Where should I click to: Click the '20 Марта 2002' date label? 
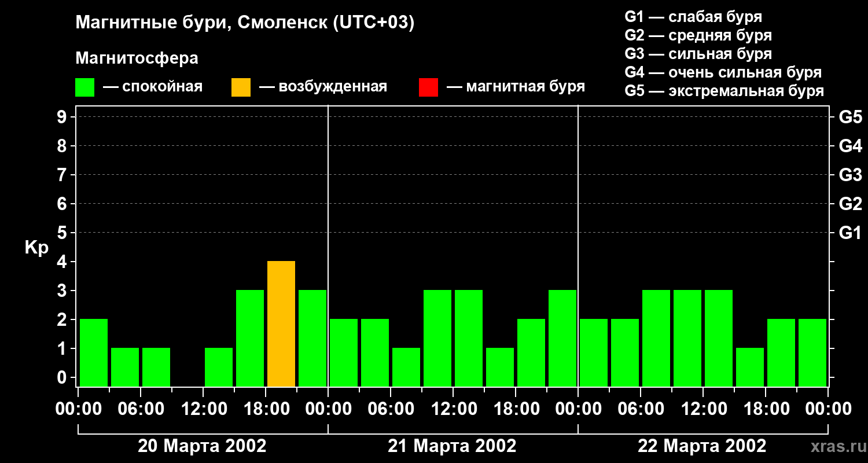pos(202,446)
